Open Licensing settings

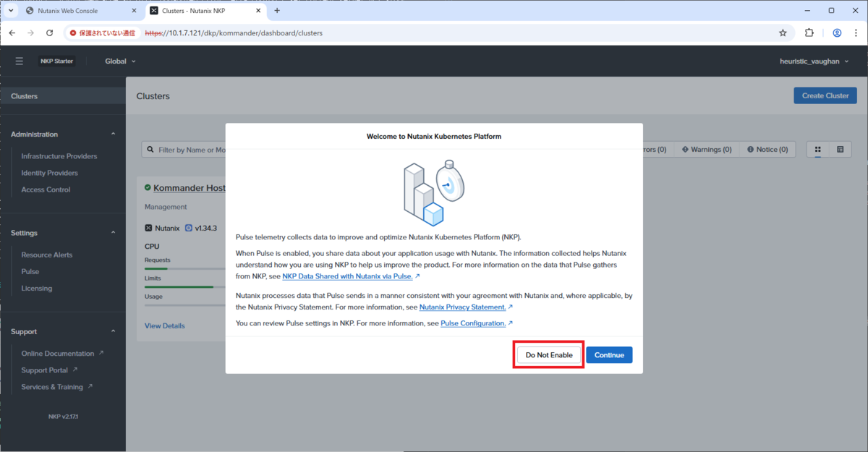37,288
